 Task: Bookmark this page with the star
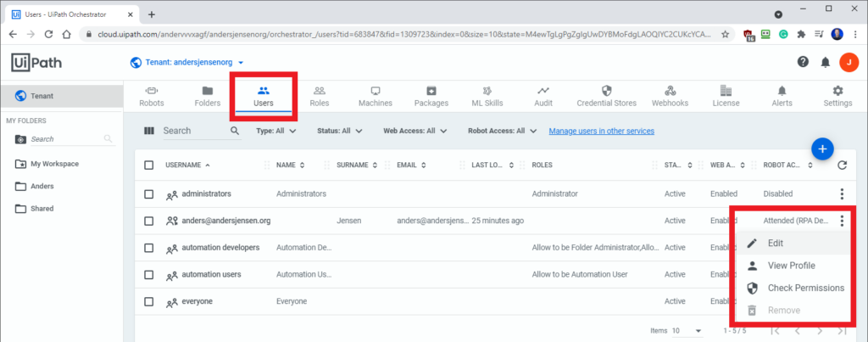[725, 34]
